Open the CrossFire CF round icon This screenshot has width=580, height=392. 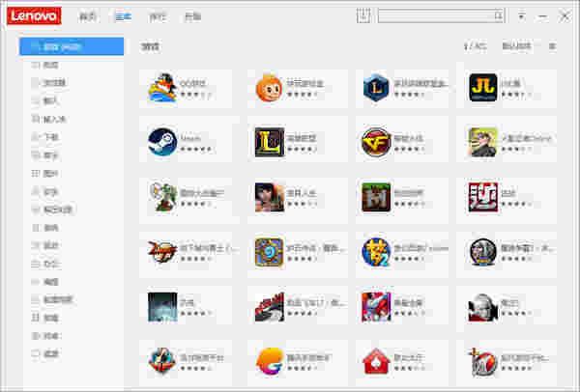click(x=376, y=142)
